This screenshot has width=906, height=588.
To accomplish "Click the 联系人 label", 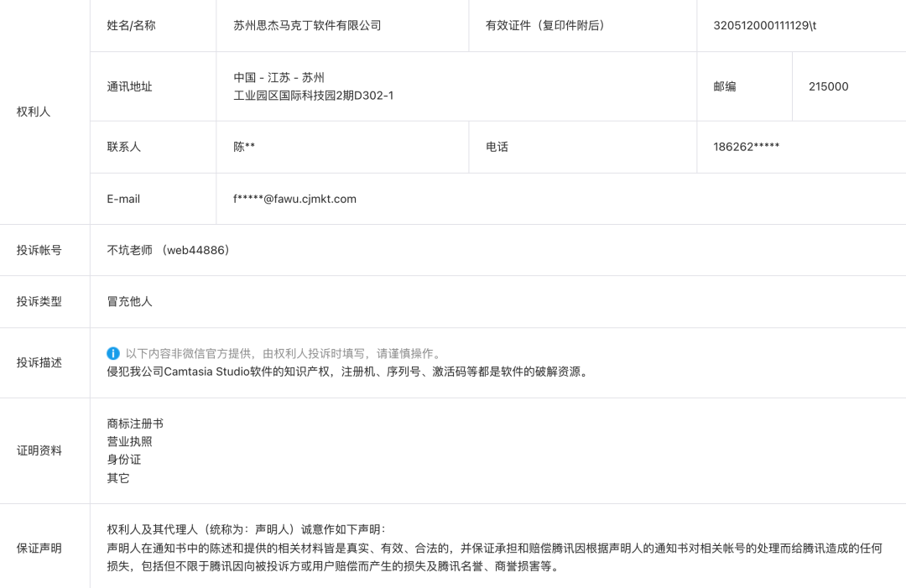I will (x=123, y=147).
